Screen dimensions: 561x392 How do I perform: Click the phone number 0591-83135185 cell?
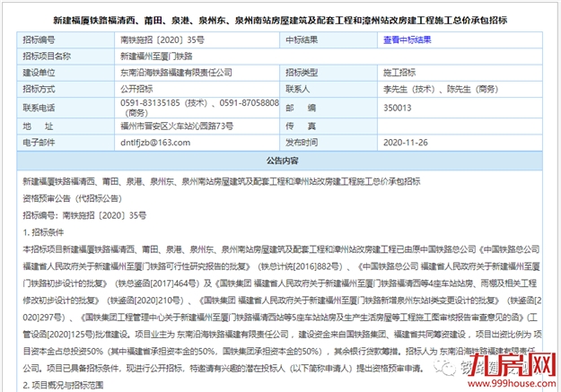(x=197, y=108)
